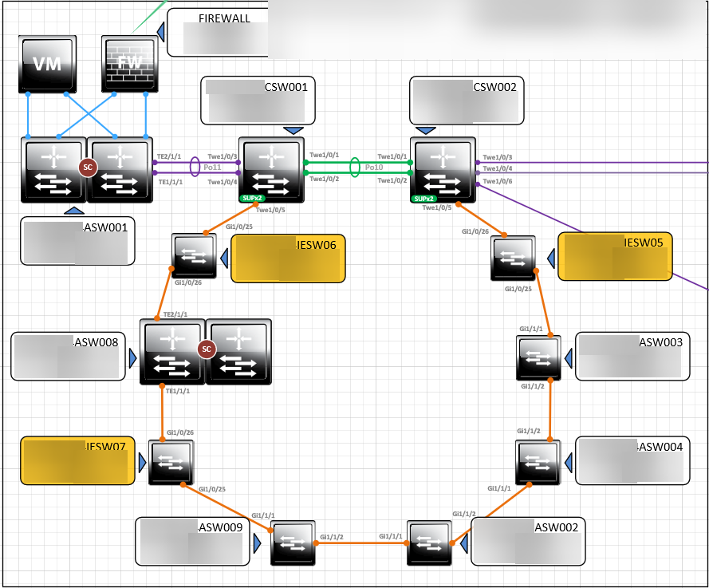Select the VM server icon
The height and width of the screenshot is (588, 709).
click(x=48, y=65)
